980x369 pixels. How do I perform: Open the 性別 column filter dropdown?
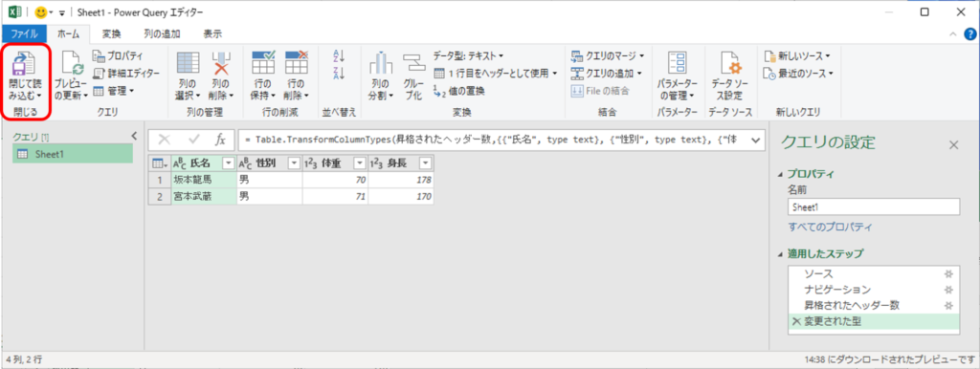tap(294, 163)
